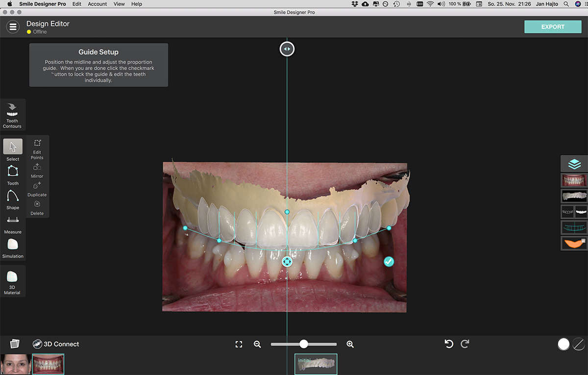
Task: Open the Dropbox menu bar icon
Action: coord(355,4)
